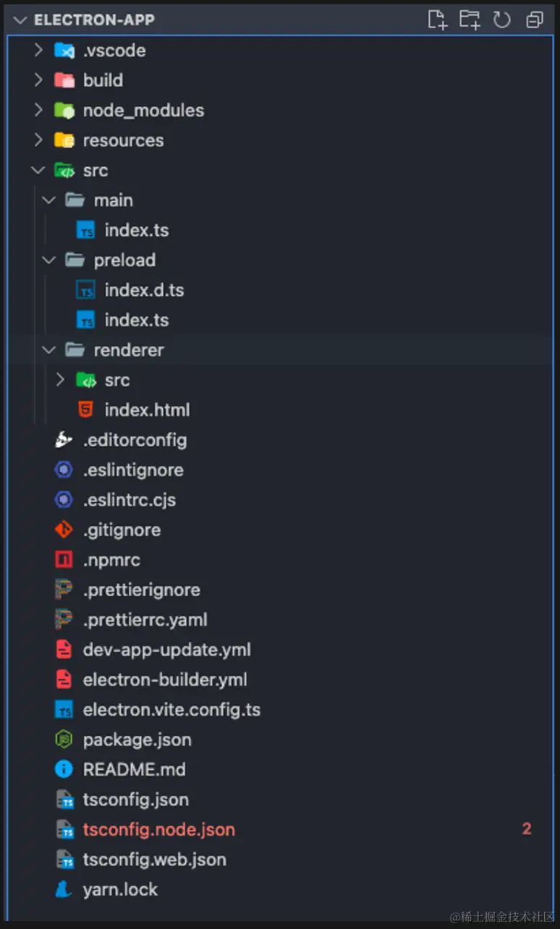Collapse the ELECTRON-APP root section
The height and width of the screenshot is (929, 560).
click(x=20, y=20)
